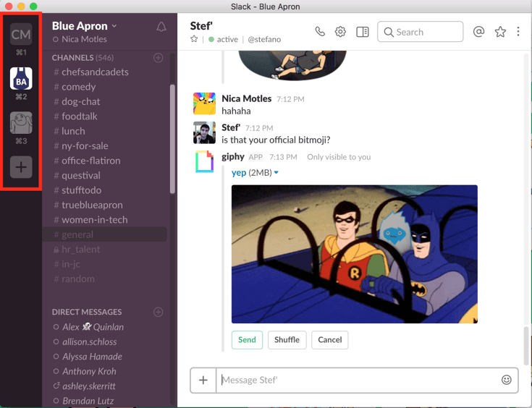Switch to the CM workspace icon

pyautogui.click(x=21, y=34)
